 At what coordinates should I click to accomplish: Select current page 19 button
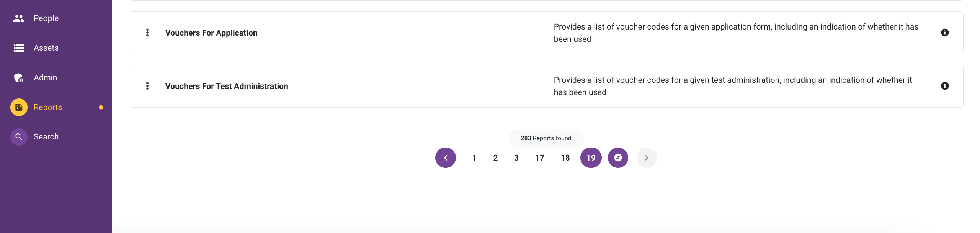click(x=591, y=158)
